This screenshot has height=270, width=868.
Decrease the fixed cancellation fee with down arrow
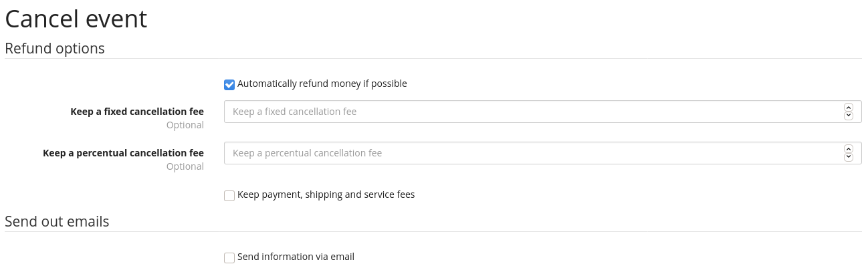click(x=849, y=116)
